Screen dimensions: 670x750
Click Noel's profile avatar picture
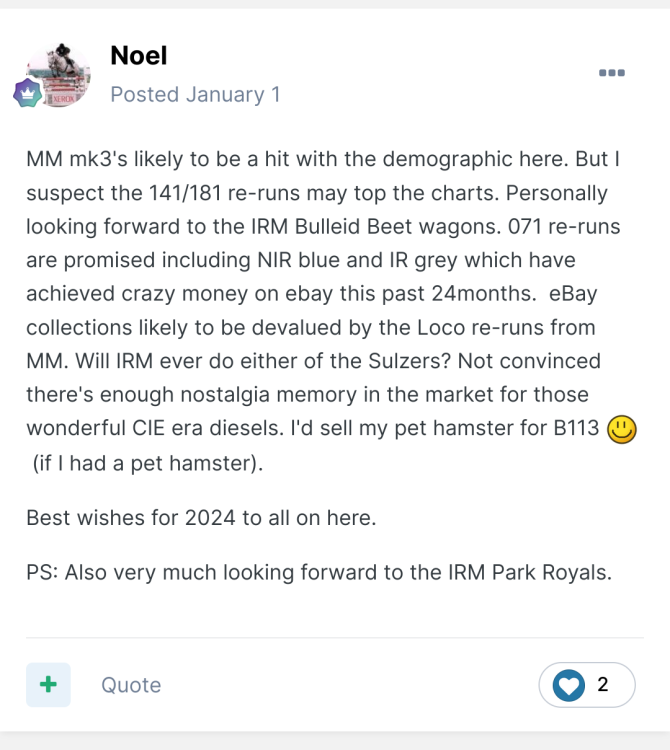[59, 75]
